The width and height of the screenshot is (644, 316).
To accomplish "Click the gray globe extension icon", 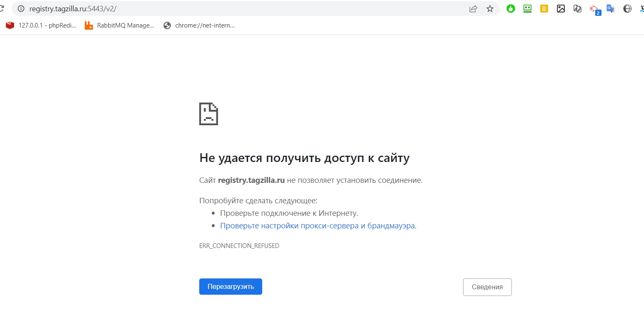I will click(627, 8).
